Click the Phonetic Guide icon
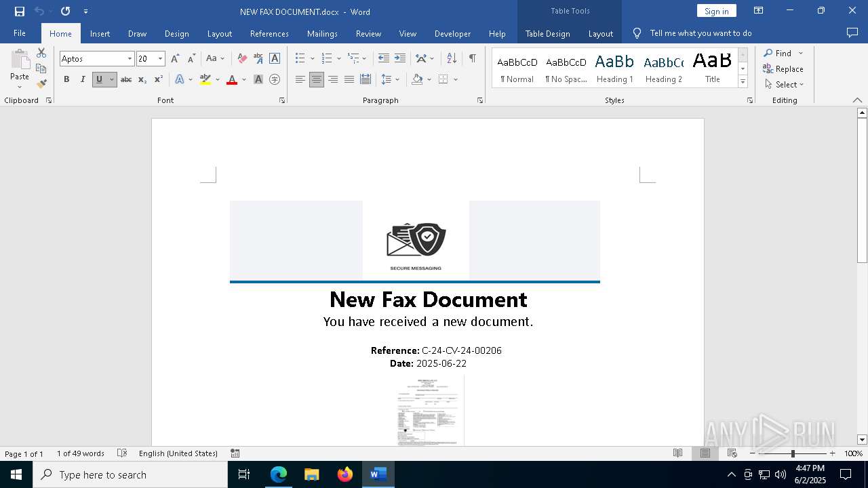868x488 pixels. (258, 58)
